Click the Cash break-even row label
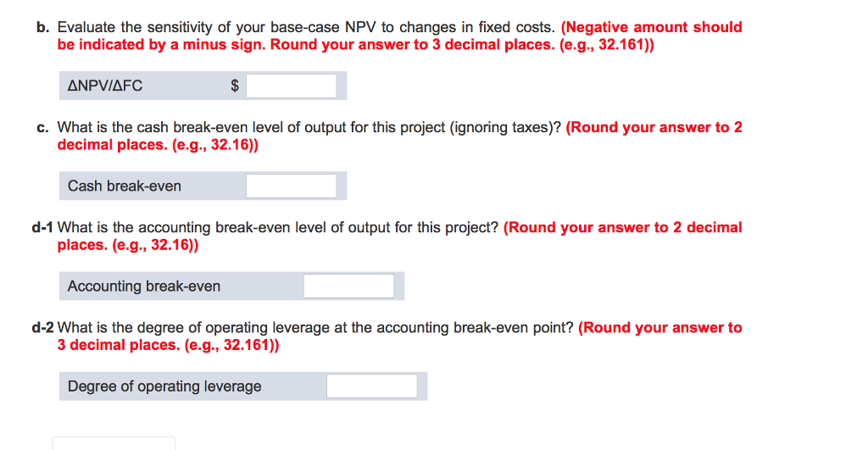Screen dimensions: 868x450 tap(125, 186)
